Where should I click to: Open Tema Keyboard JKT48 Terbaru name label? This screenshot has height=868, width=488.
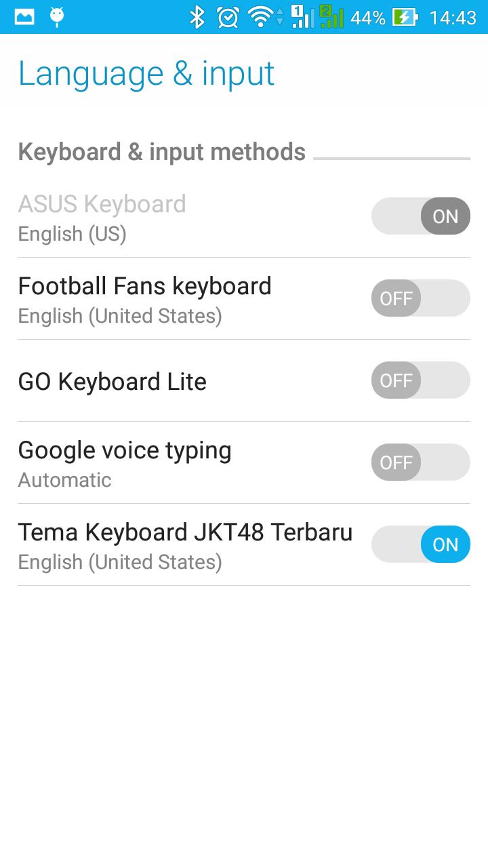(185, 532)
